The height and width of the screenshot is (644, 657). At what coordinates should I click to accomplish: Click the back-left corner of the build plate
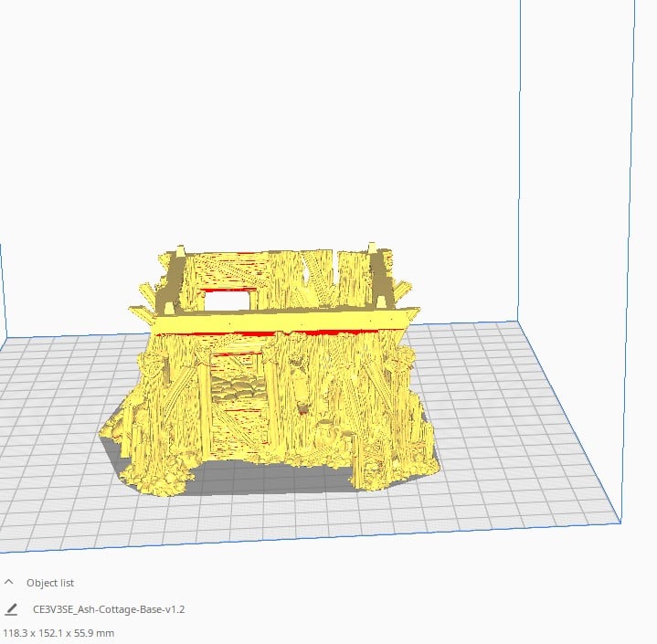[x=11, y=339]
